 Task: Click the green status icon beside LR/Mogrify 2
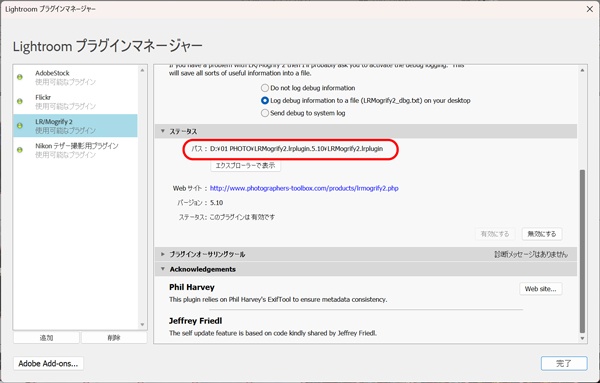pyautogui.click(x=20, y=125)
